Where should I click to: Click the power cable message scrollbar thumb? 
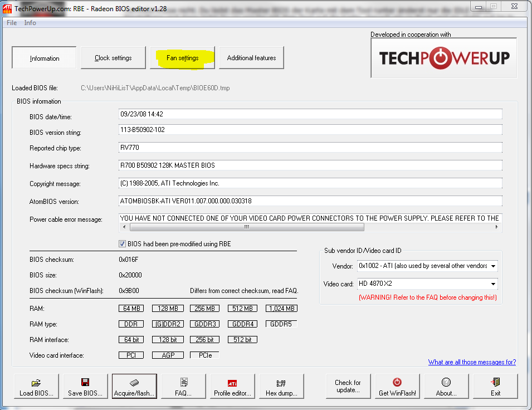click(247, 227)
